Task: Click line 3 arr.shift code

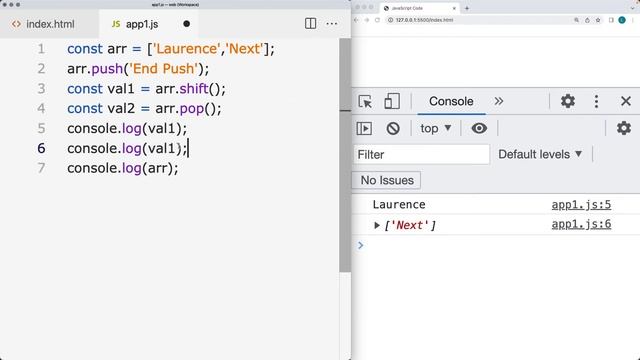Action: click(146, 89)
